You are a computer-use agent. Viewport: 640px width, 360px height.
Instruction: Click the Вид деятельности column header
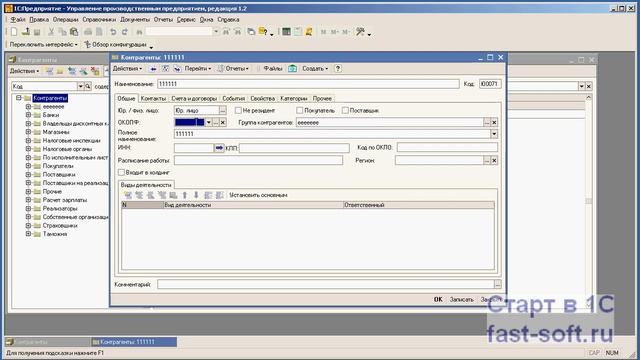point(253,205)
